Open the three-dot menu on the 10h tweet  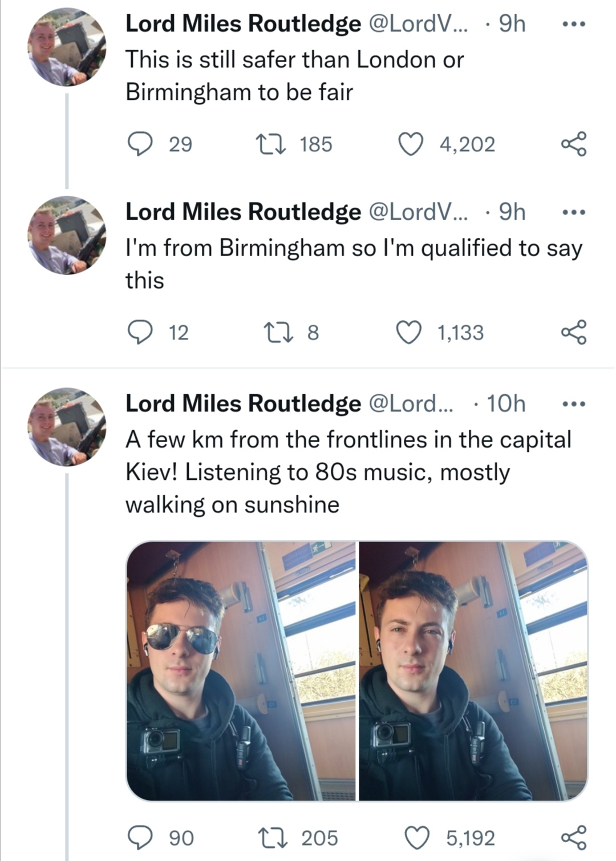click(x=573, y=404)
